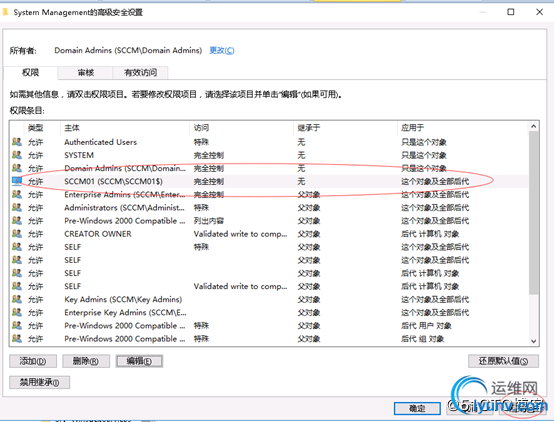Maximize the advanced security dialog
The image size is (554, 422).
coord(511,12)
